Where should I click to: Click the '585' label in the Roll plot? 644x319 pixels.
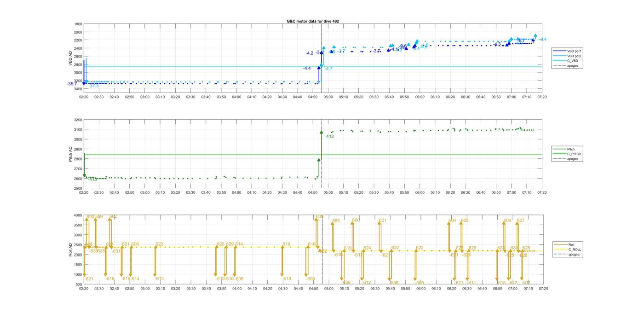336,221
